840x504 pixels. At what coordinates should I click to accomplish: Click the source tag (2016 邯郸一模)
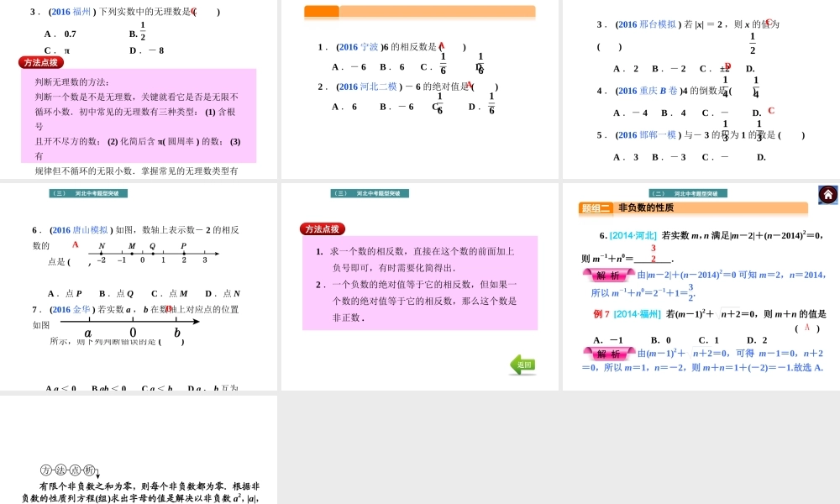tap(648, 135)
